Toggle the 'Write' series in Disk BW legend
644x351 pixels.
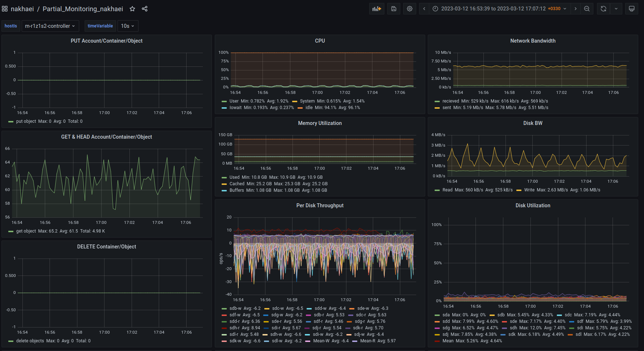(x=529, y=190)
